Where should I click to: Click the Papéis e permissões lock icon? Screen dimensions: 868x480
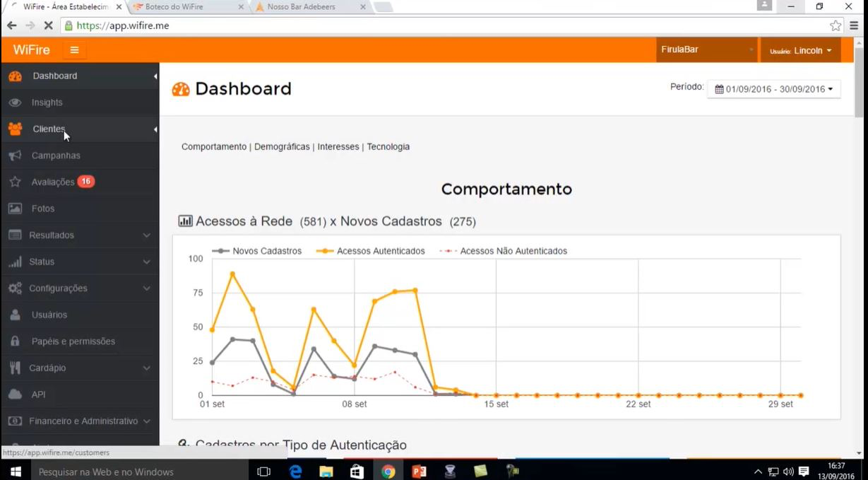(x=14, y=341)
